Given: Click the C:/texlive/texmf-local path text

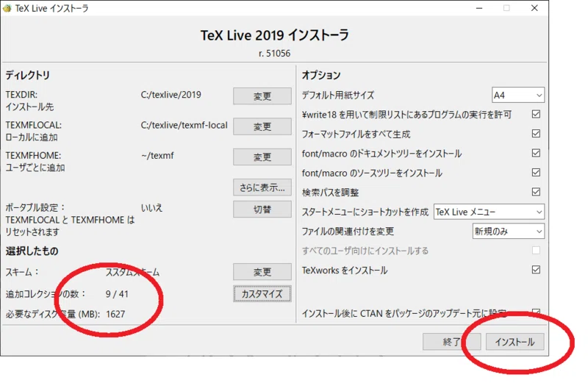Looking at the screenshot, I should click(184, 125).
